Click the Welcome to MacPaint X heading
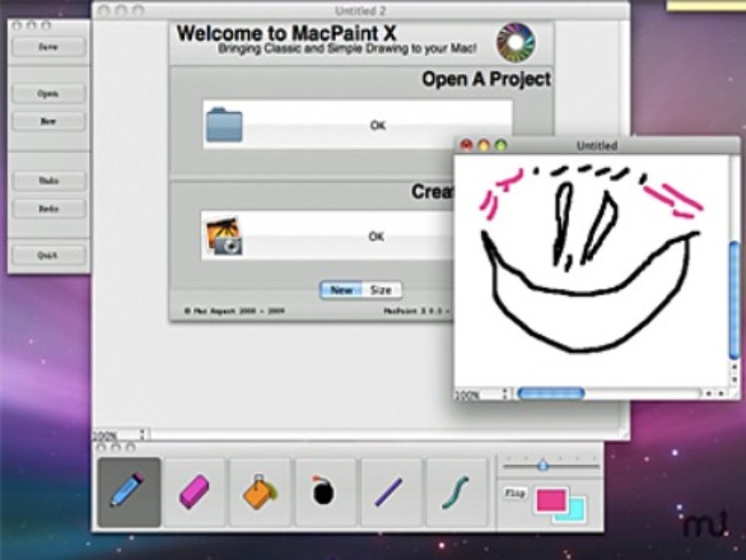746x560 pixels. click(287, 34)
